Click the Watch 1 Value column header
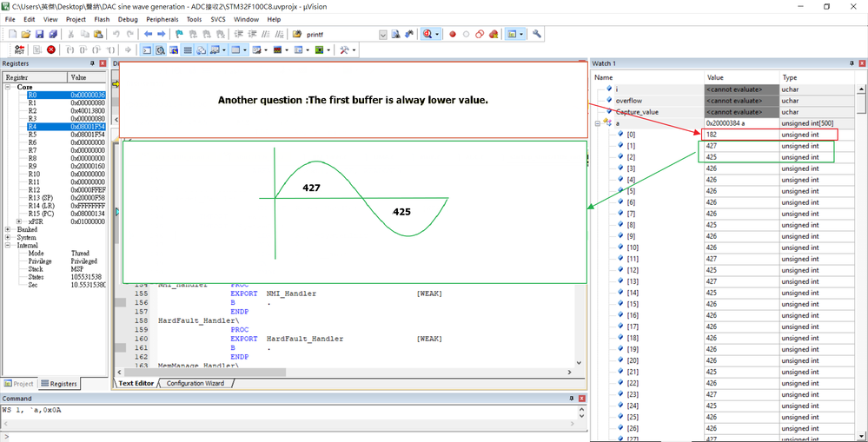The height and width of the screenshot is (442, 868). click(742, 77)
